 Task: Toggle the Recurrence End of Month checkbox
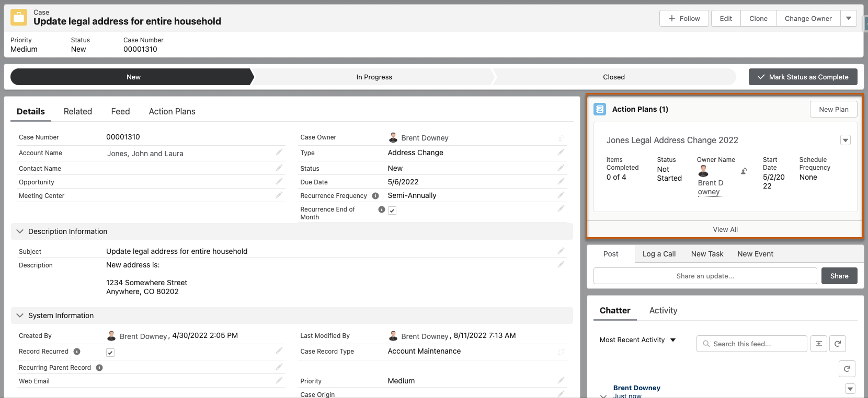[392, 210]
